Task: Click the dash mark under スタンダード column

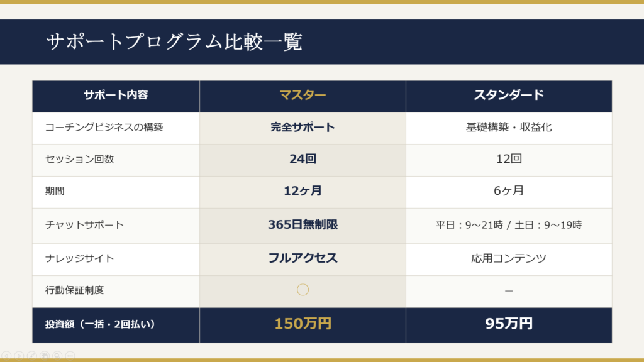Action: tap(509, 291)
